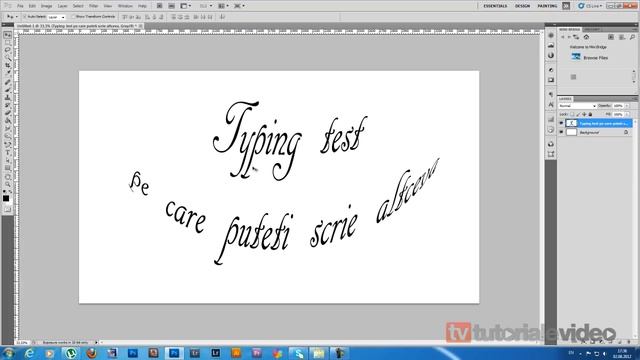
Task: Open the Auto-Select Layer dropdown
Action: click(x=56, y=17)
